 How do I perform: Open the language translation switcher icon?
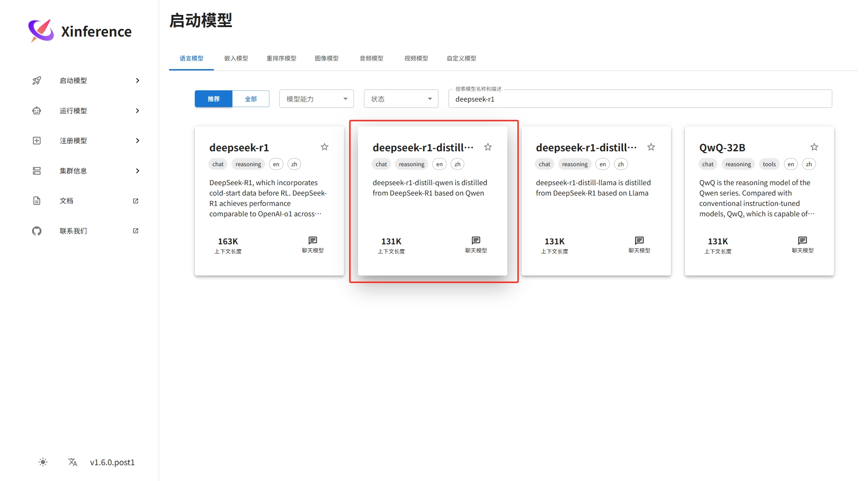click(x=72, y=462)
